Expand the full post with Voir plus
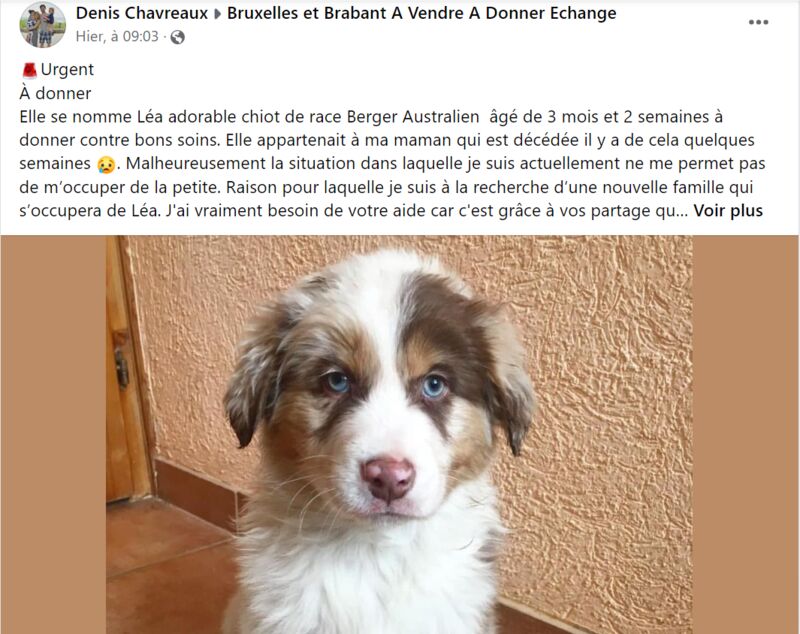Image resolution: width=800 pixels, height=634 pixels. pos(728,211)
